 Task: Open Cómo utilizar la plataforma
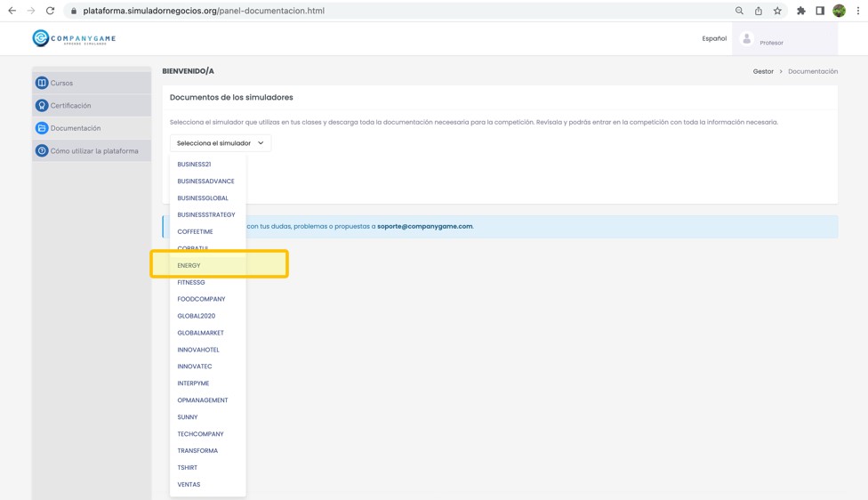[x=92, y=150]
